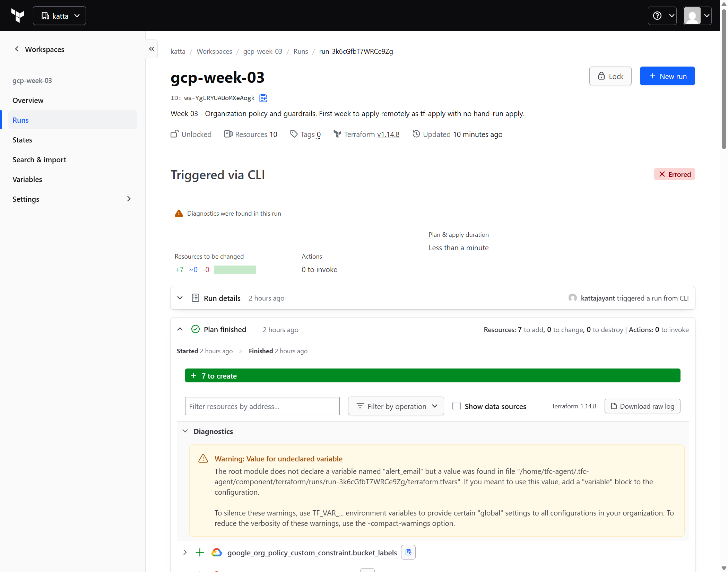The height and width of the screenshot is (572, 728).
Task: Click the Google Cloud icon for bucket_labels
Action: (x=217, y=552)
